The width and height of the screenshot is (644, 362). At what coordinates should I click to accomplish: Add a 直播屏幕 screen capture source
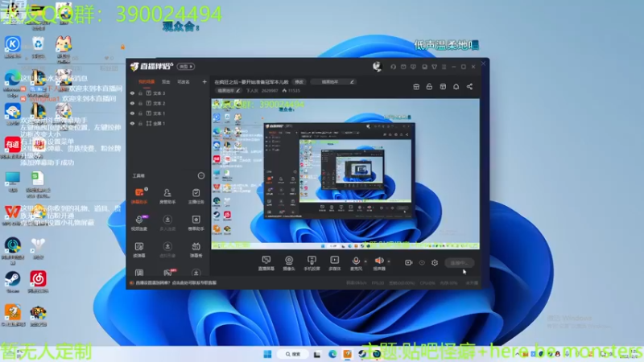(x=266, y=263)
